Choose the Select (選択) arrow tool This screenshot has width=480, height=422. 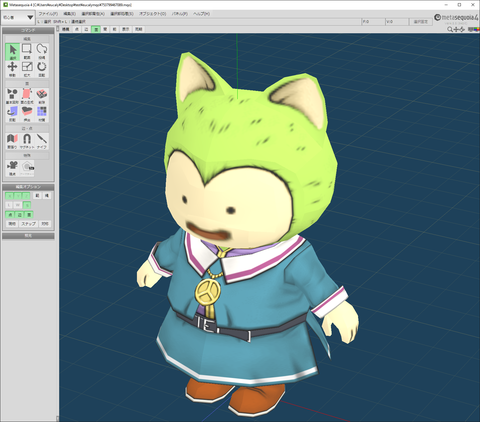click(13, 52)
